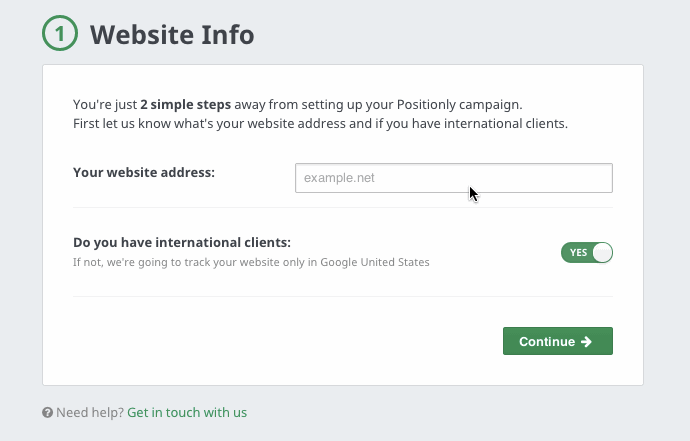Click the arrow icon on Continue button

click(x=586, y=341)
